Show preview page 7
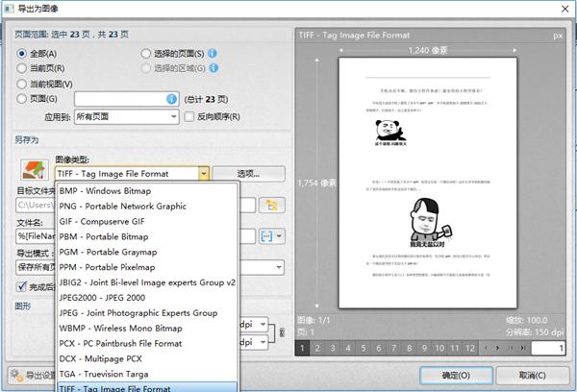Image resolution: width=577 pixels, height=392 pixels. tap(393, 348)
